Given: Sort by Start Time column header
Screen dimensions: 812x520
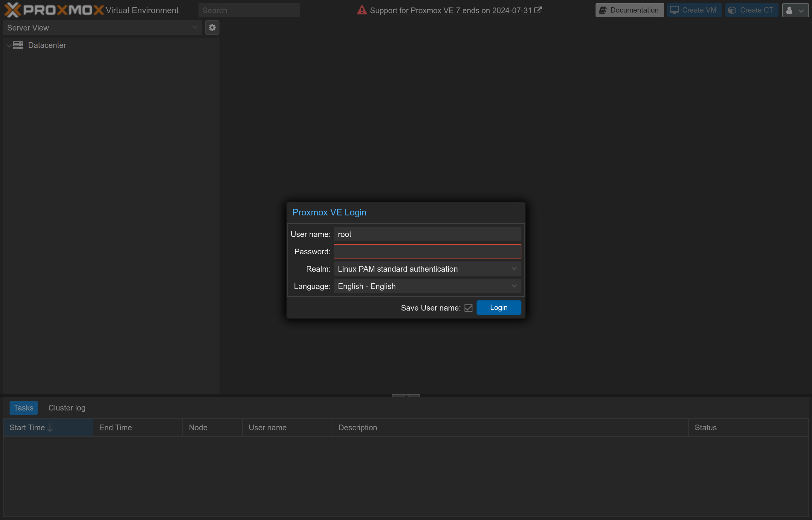Looking at the screenshot, I should [x=48, y=428].
